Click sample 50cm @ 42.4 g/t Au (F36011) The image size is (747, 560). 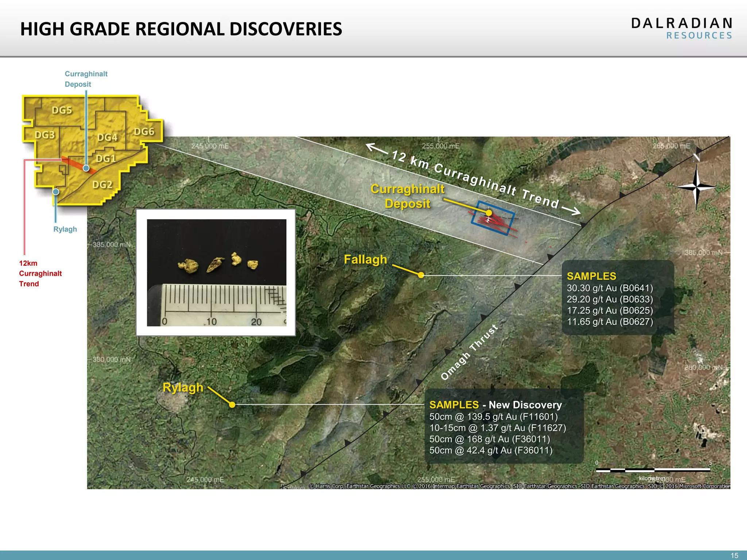point(491,451)
